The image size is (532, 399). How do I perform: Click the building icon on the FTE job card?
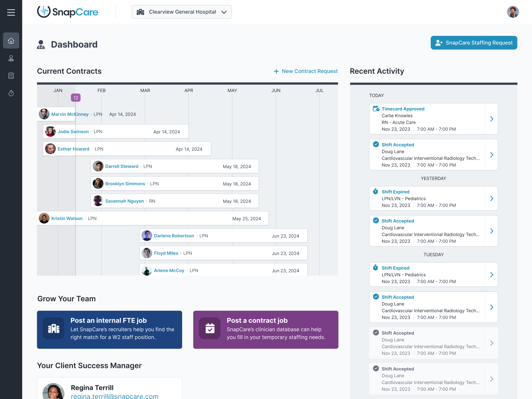[54, 329]
